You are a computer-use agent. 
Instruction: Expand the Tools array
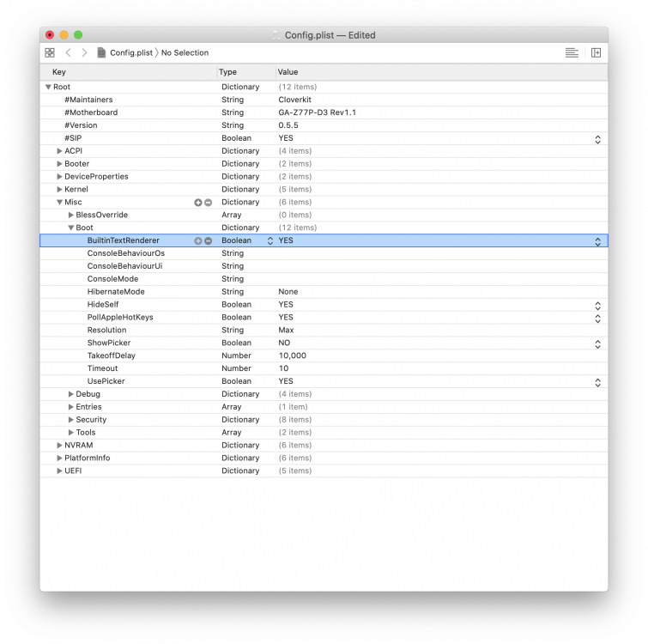(71, 433)
